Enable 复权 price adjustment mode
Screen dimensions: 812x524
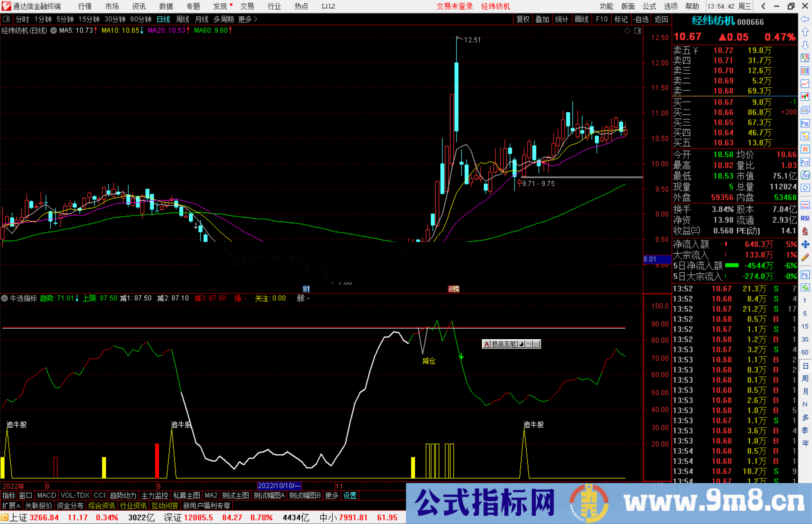(523, 19)
